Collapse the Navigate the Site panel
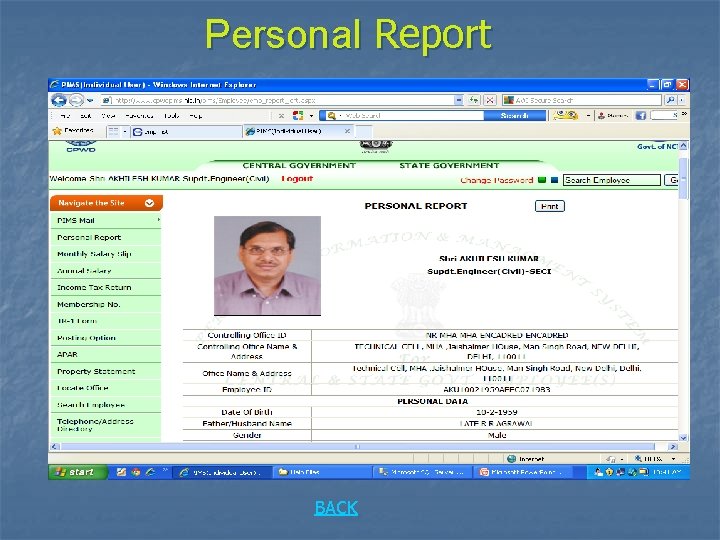This screenshot has height=540, width=720. [x=149, y=203]
